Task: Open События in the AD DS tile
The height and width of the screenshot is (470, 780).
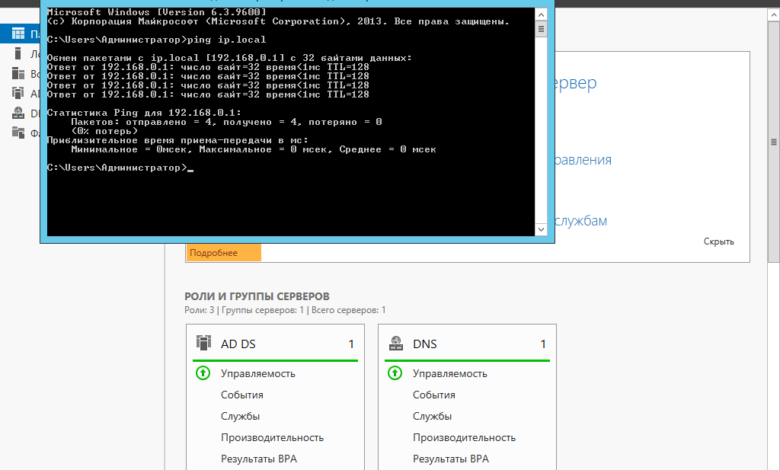Action: (x=241, y=395)
